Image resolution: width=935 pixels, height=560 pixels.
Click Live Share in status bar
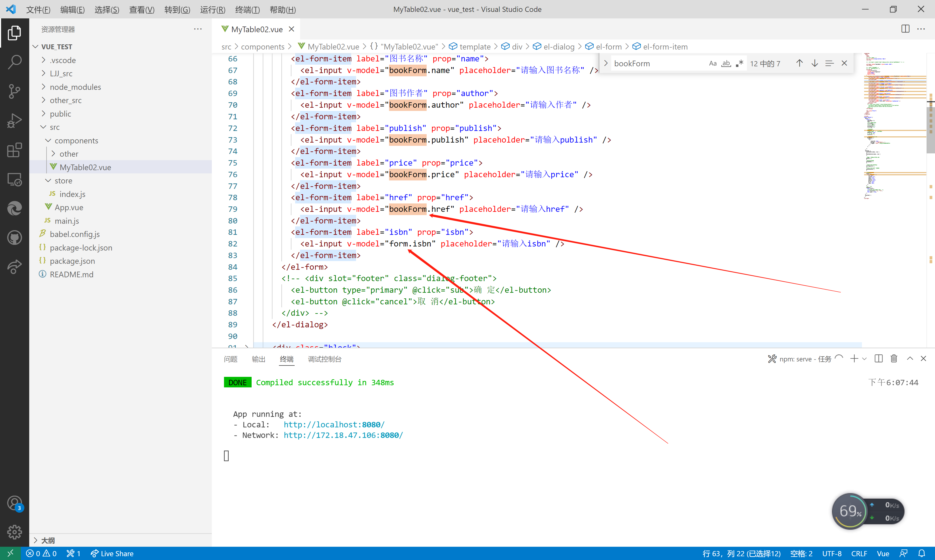tap(113, 553)
